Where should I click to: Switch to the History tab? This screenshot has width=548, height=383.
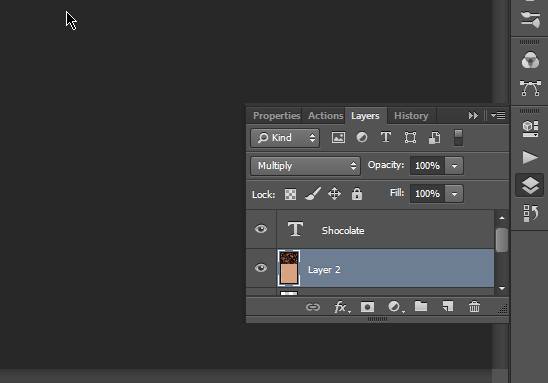tap(411, 116)
